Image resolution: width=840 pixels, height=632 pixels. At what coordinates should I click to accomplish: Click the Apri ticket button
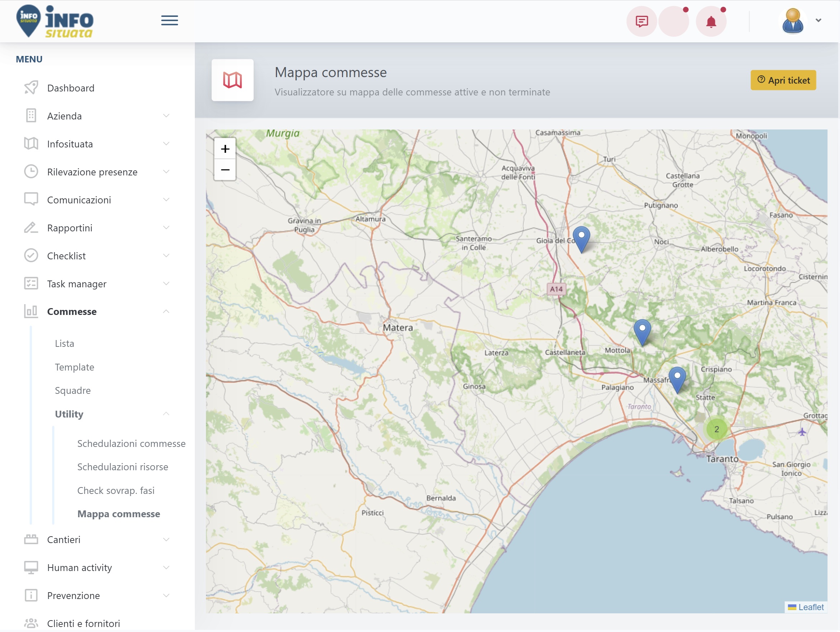pos(783,80)
